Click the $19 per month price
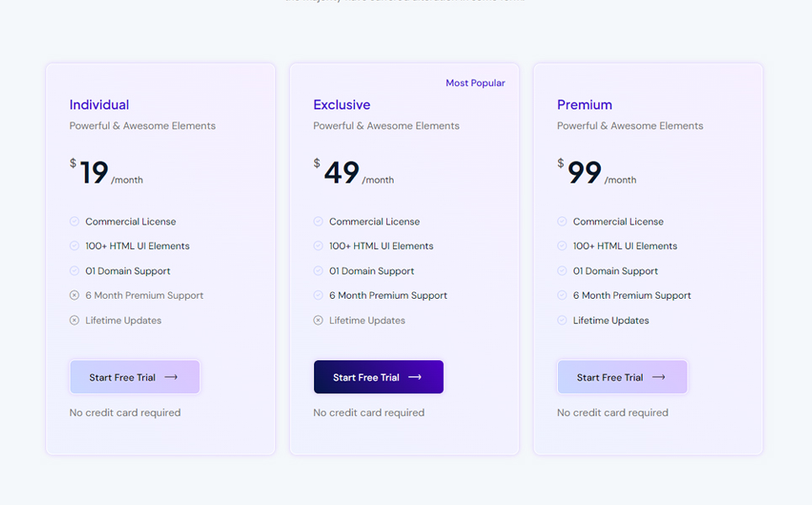812x505 pixels. pos(107,173)
